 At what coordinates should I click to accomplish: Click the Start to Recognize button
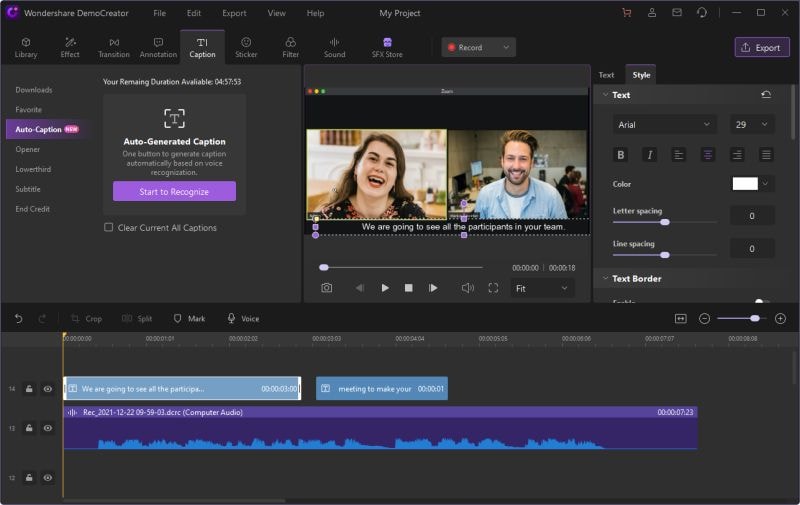(174, 191)
